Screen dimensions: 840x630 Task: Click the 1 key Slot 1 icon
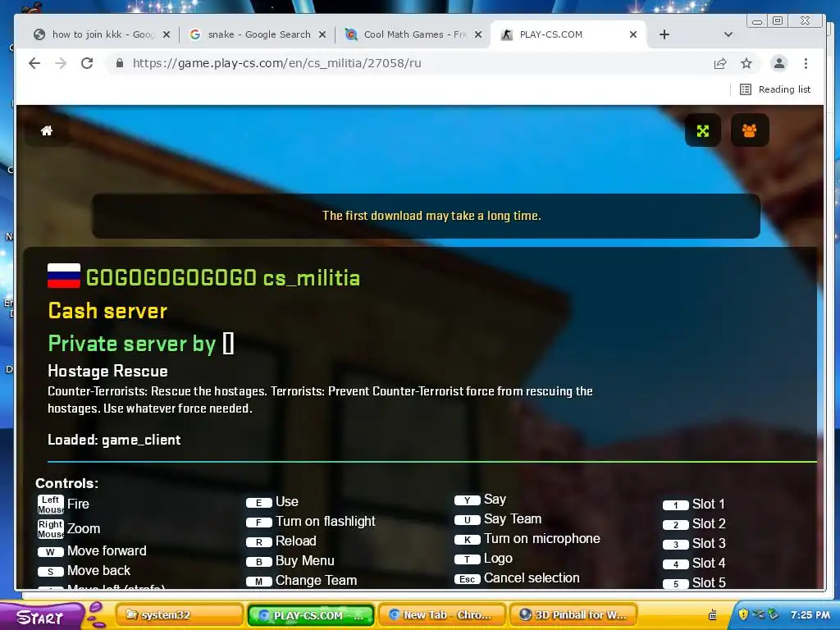(x=676, y=505)
